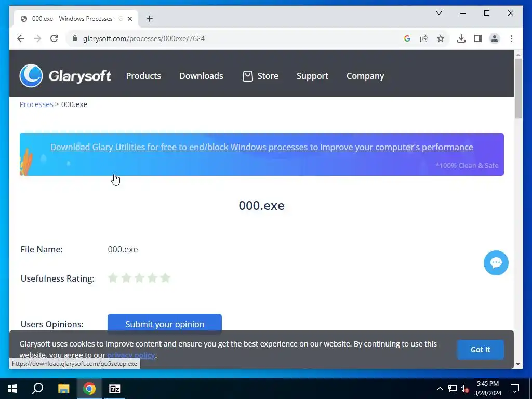The image size is (532, 399).
Task: Click the browser forward arrow
Action: click(37, 38)
